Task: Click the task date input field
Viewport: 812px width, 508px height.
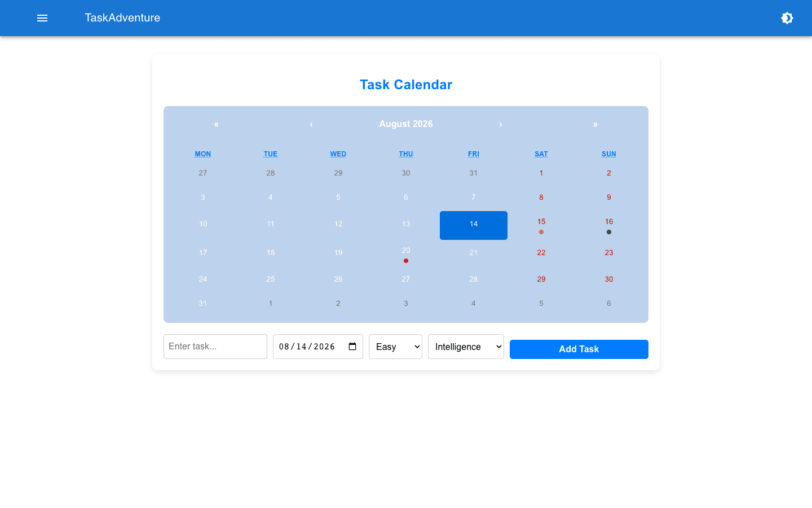Action: tap(318, 347)
